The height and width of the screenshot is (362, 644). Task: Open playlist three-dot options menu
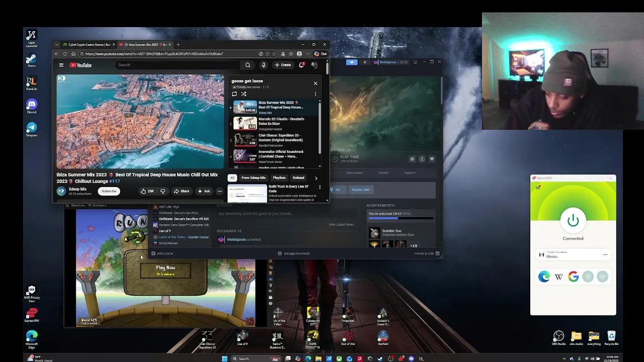pyautogui.click(x=315, y=94)
